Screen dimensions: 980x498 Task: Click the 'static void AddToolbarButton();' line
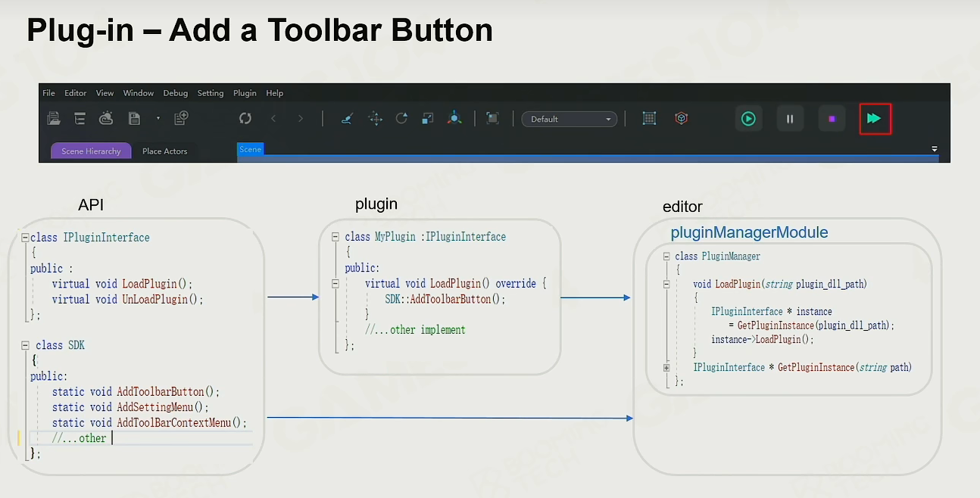point(136,392)
